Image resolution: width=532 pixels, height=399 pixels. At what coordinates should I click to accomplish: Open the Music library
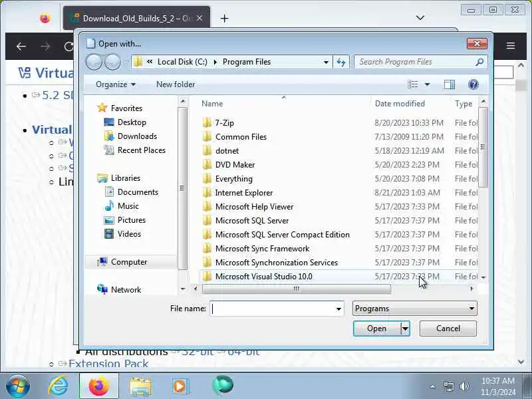(128, 206)
